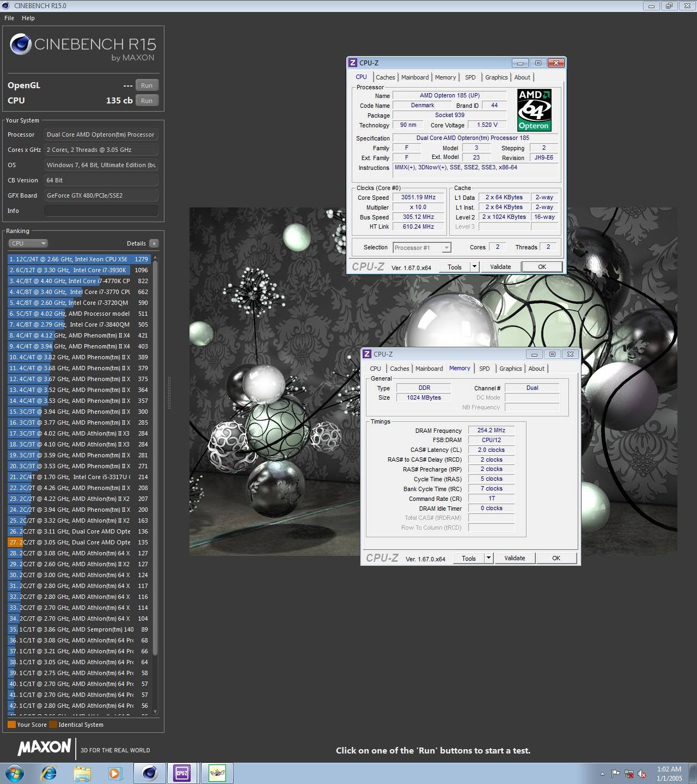Switch to Memory tab in the upper CPU-Z window
This screenshot has width=697, height=784.
tap(445, 77)
